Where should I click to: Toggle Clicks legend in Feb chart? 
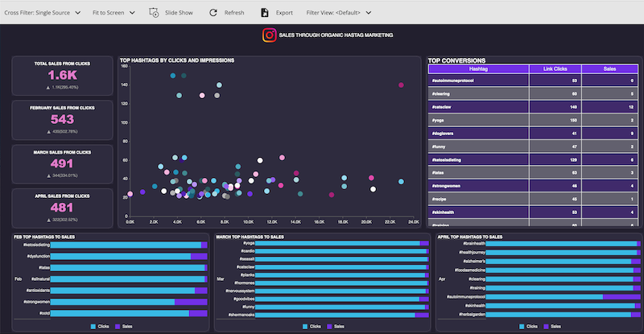(100, 326)
